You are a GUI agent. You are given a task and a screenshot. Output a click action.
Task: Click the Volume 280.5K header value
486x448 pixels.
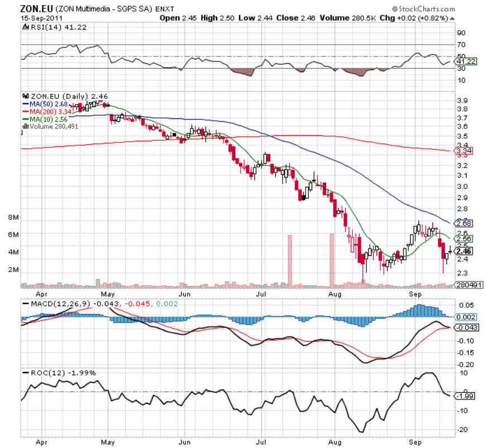[348, 18]
